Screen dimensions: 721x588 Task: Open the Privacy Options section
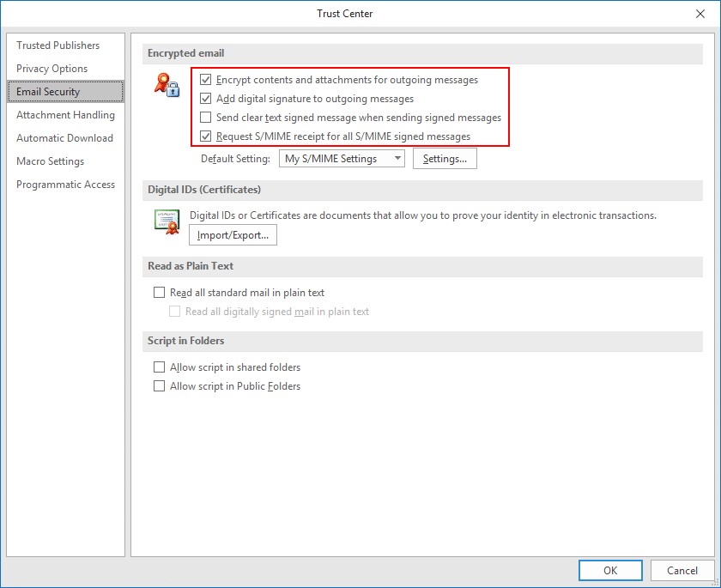pos(52,69)
